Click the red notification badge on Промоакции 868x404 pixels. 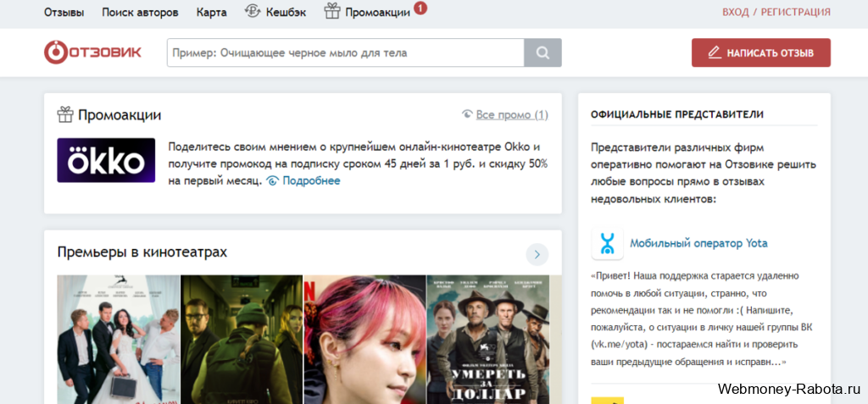420,8
